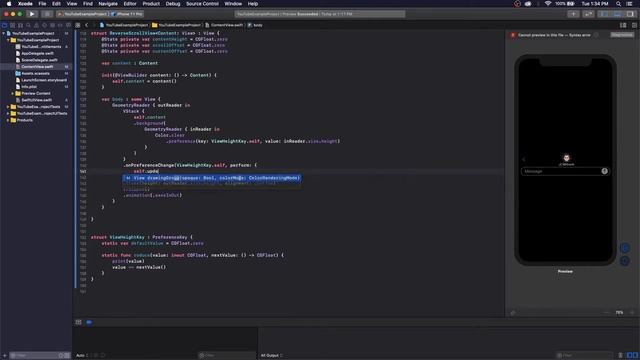Toggle the variables view pane
The height and width of the screenshot is (360, 640).
(x=629, y=356)
